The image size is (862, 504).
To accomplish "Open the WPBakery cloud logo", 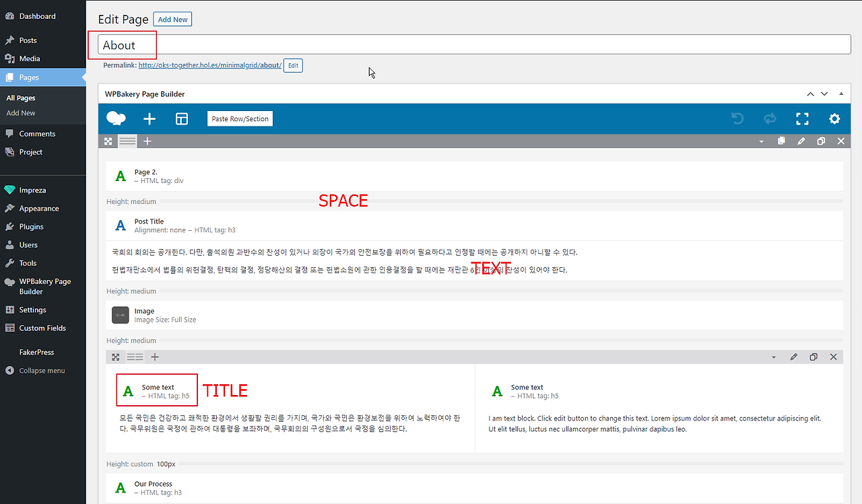I will pos(116,118).
